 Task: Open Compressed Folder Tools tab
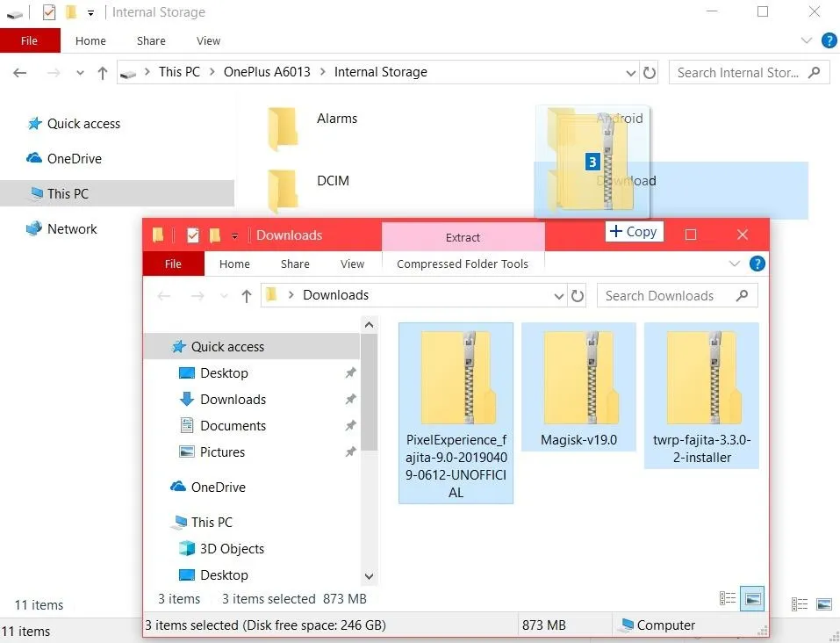463,264
